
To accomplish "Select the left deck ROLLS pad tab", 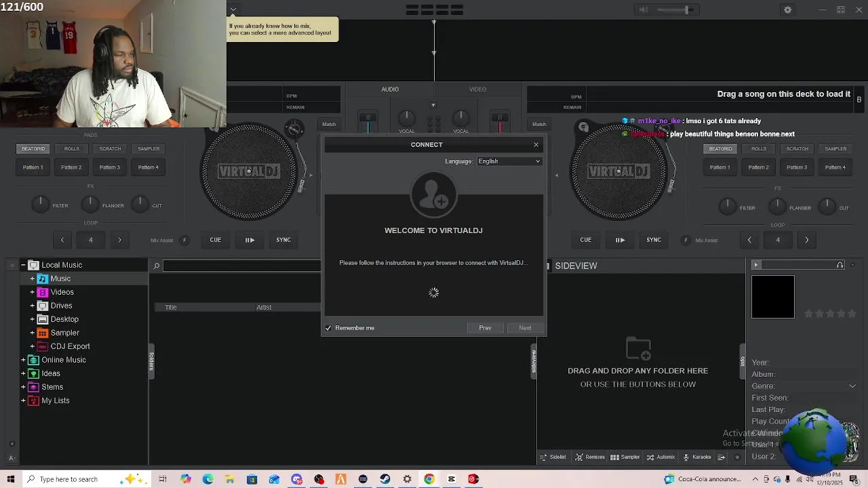I will [x=72, y=149].
